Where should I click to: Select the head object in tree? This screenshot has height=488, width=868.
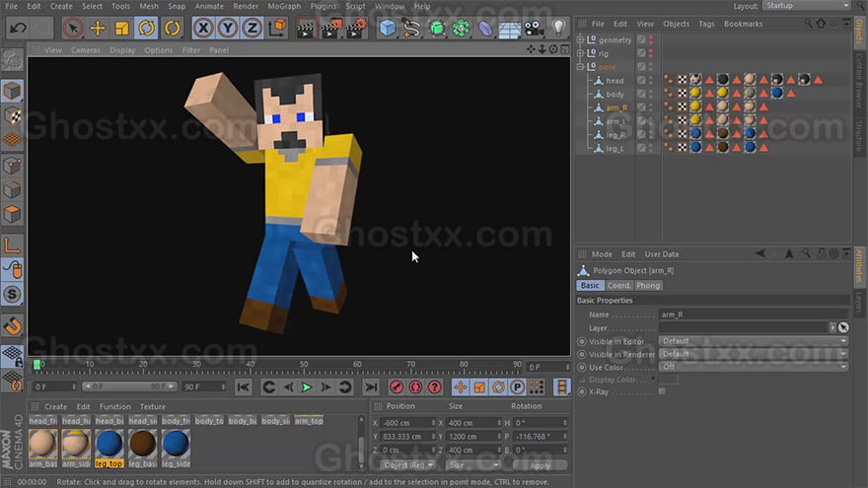click(615, 81)
